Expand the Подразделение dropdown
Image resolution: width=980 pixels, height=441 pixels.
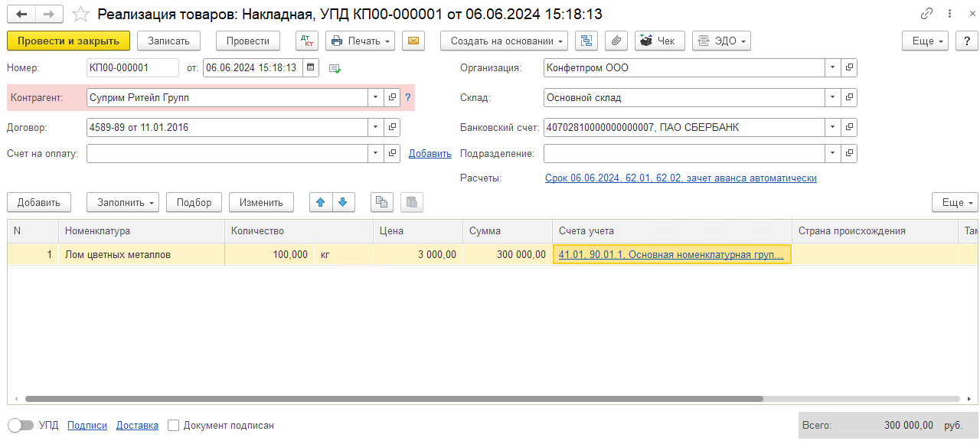point(833,153)
